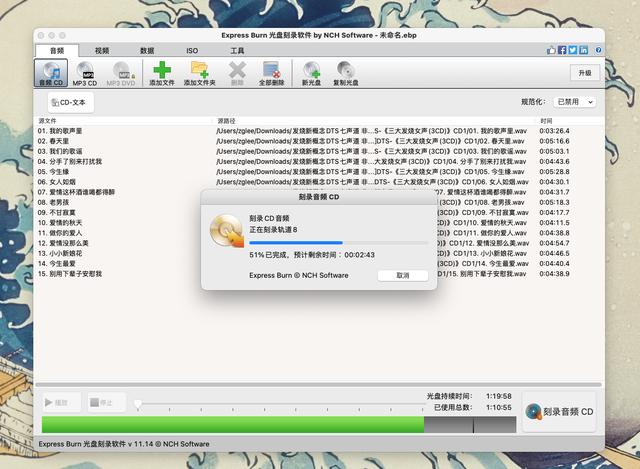Click the 全部删除 toolbar icon
Viewport: 640px width, 469px height.
coord(271,73)
